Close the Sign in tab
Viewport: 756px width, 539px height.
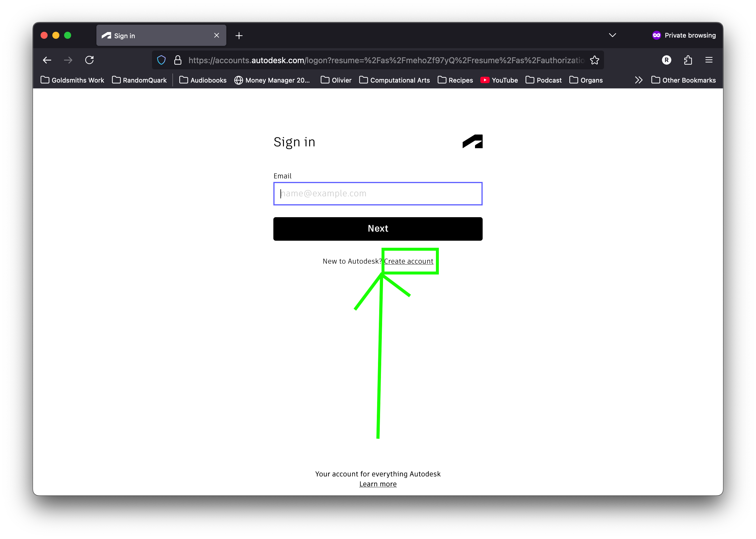tap(217, 35)
